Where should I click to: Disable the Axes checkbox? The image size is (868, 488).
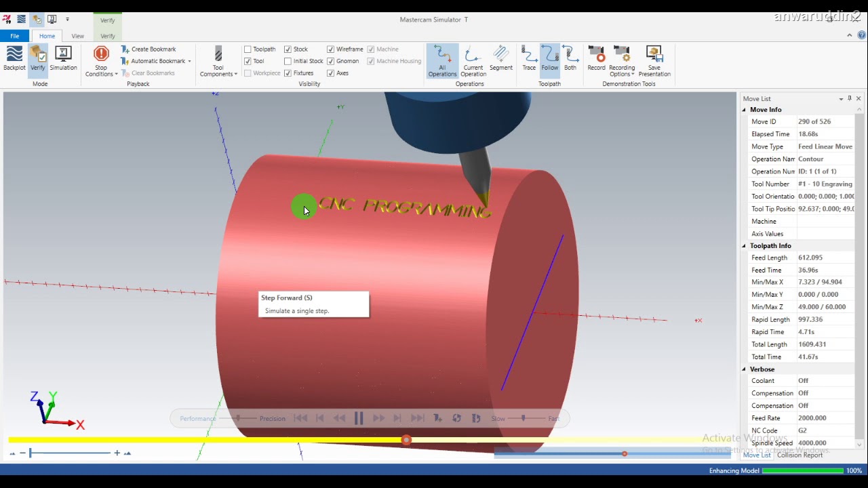331,73
